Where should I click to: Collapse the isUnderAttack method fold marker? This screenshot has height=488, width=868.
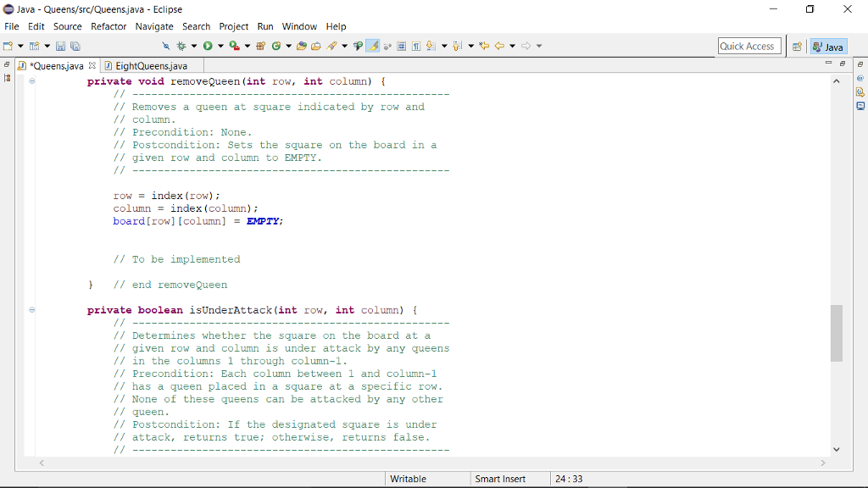[32, 310]
